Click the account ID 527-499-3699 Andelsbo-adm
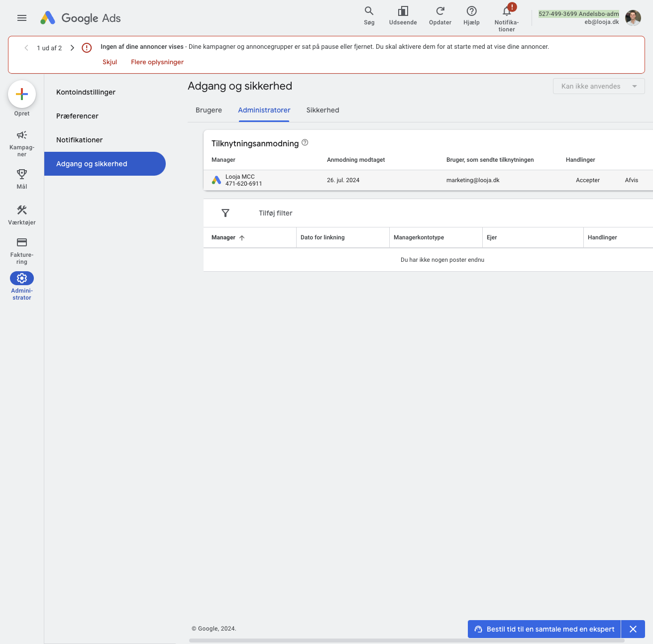 click(579, 14)
